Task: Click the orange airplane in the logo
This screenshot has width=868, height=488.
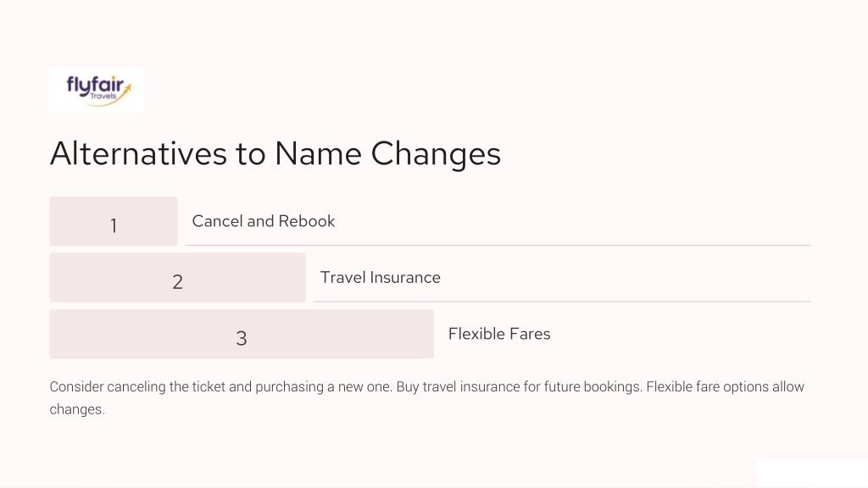Action: tap(128, 88)
